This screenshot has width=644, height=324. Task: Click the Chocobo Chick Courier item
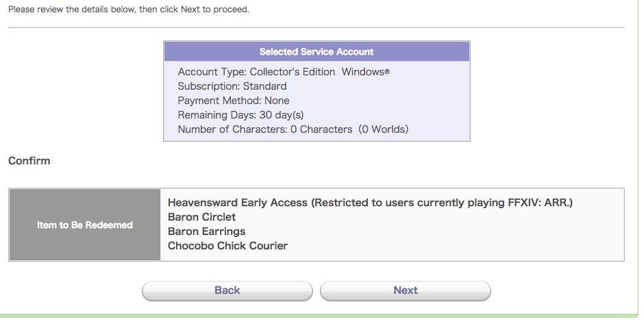(227, 246)
